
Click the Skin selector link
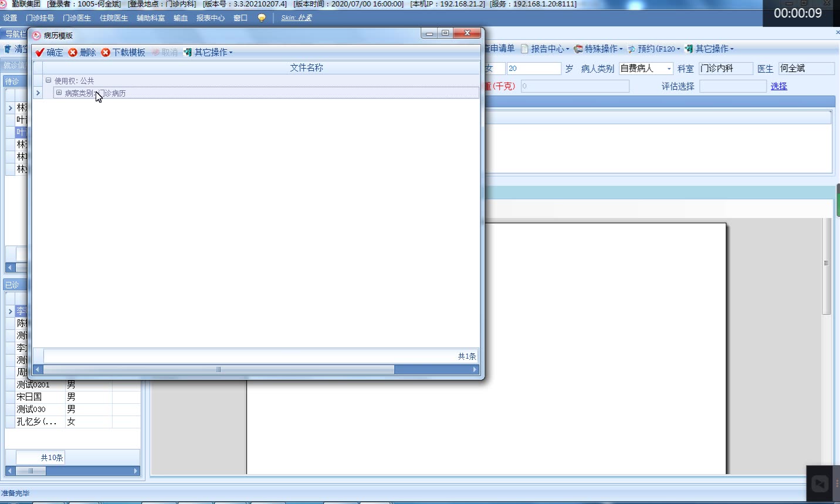coord(296,18)
